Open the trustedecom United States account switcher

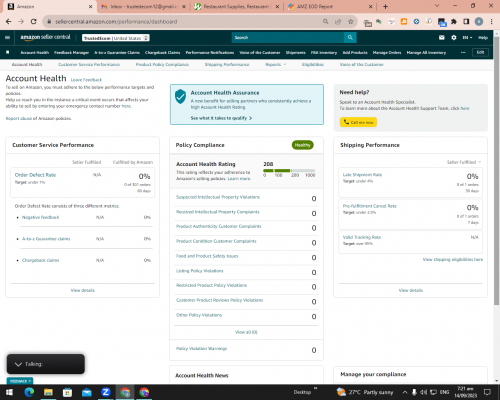coord(116,38)
